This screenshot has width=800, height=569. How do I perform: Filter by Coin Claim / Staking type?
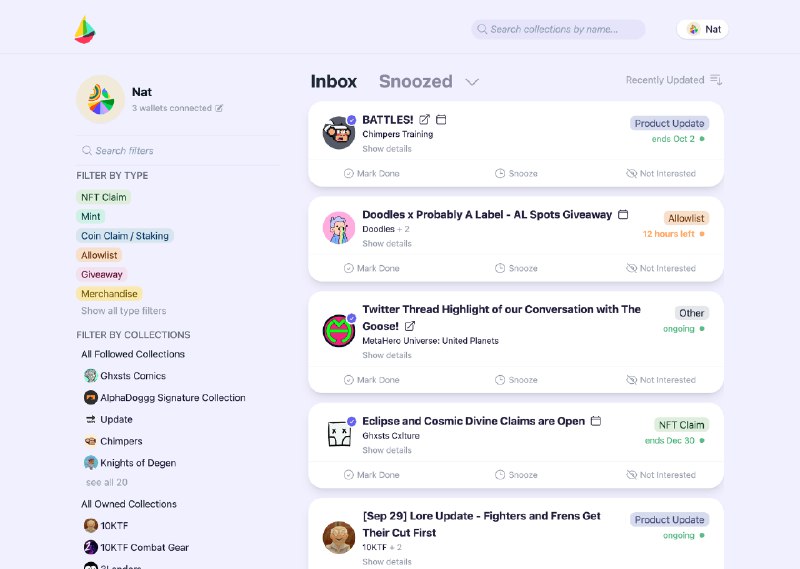pyautogui.click(x=125, y=236)
